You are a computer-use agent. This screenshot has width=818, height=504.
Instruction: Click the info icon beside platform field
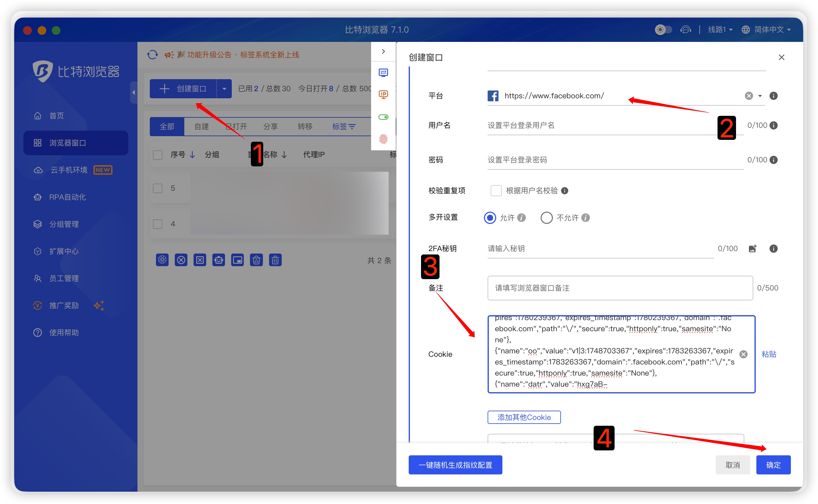point(773,96)
